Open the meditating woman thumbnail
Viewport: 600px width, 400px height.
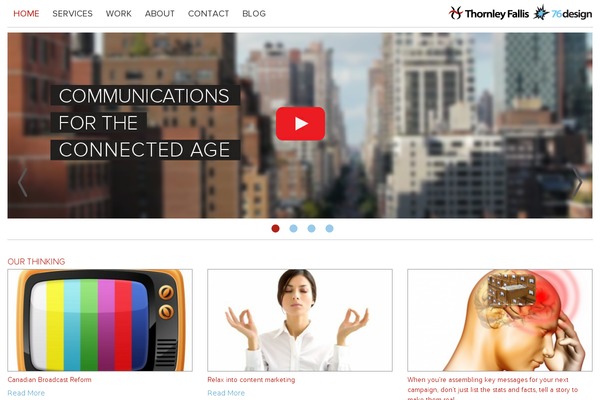(x=300, y=320)
